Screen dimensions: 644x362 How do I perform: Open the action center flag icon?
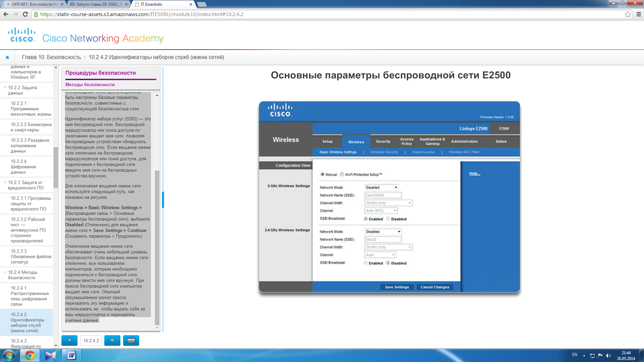coord(600,356)
